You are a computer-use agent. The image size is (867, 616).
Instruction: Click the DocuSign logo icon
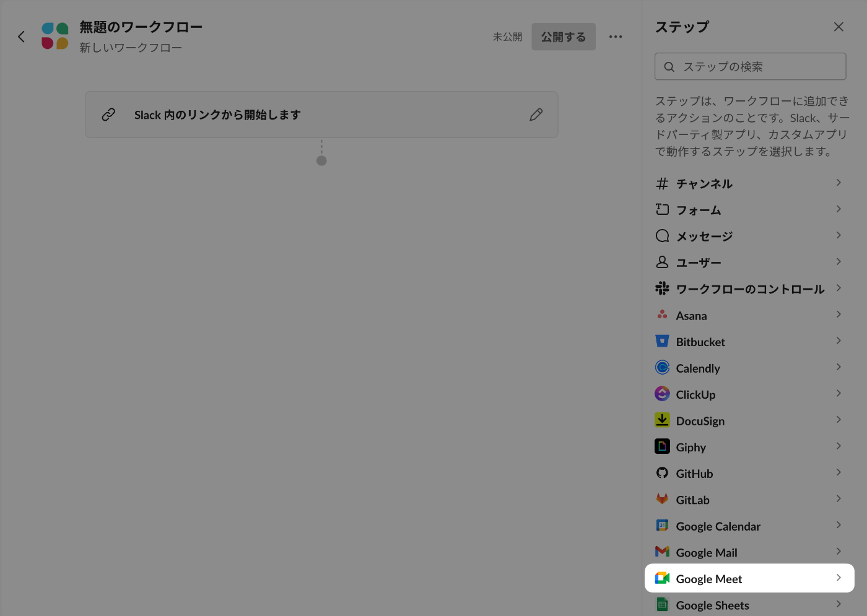click(x=662, y=420)
